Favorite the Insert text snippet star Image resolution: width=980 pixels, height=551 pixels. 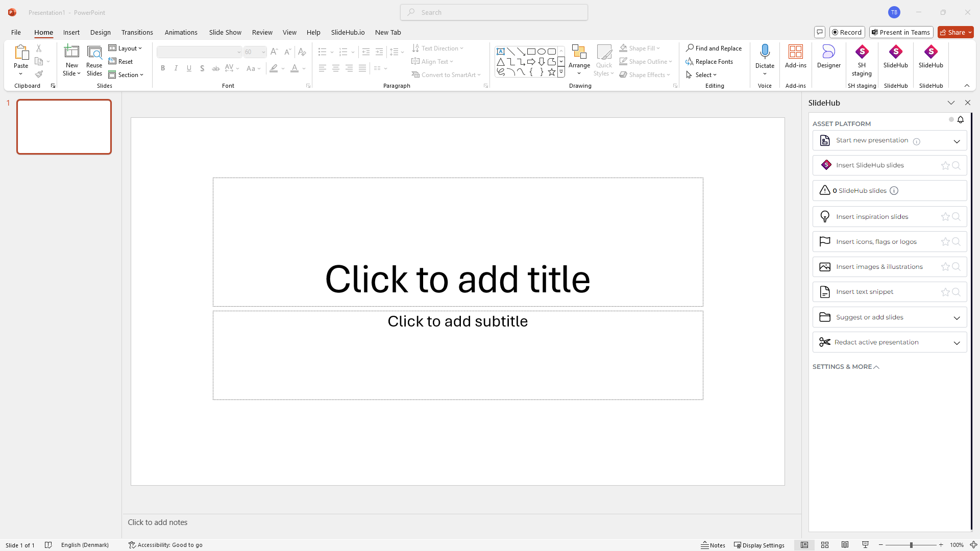tap(945, 292)
